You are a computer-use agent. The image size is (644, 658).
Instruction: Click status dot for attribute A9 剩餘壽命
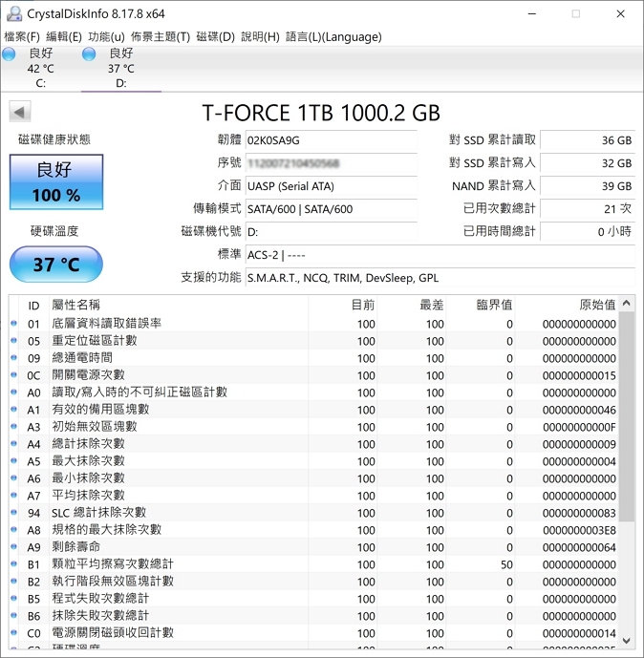[x=13, y=547]
